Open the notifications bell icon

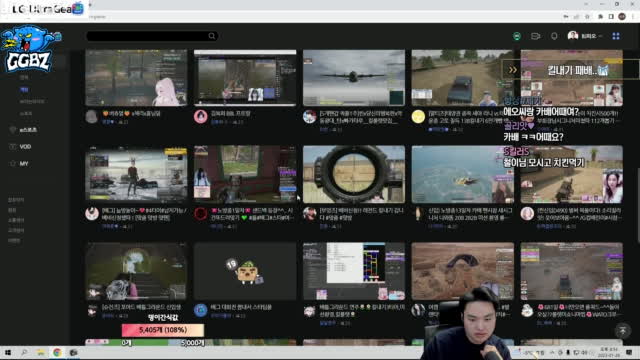[x=554, y=36]
